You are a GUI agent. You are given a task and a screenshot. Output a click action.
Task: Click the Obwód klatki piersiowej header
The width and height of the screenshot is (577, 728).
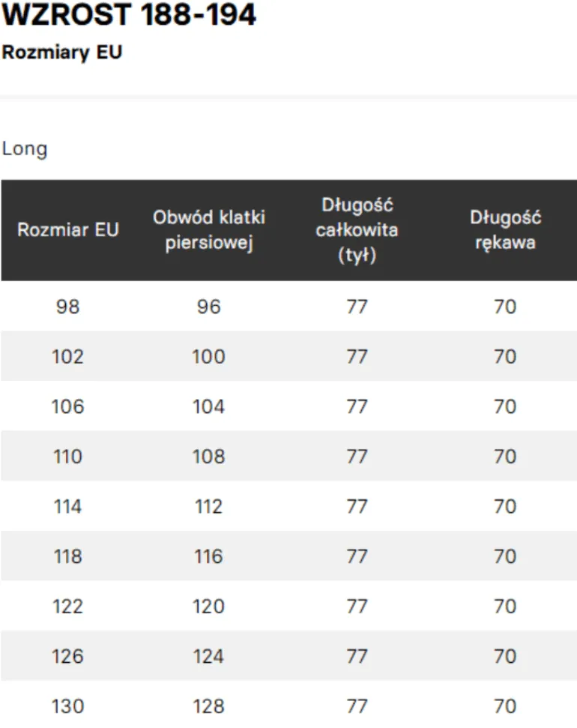click(x=209, y=230)
